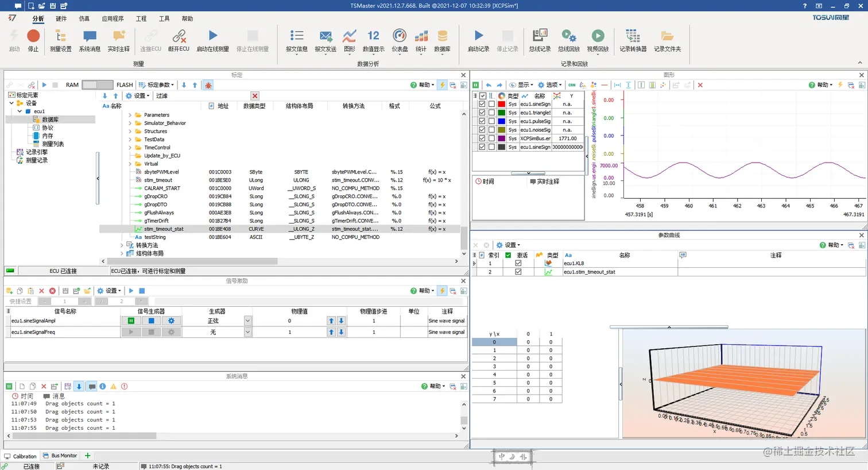Click the purple color swatch for XCPSimBus.er

click(502, 138)
